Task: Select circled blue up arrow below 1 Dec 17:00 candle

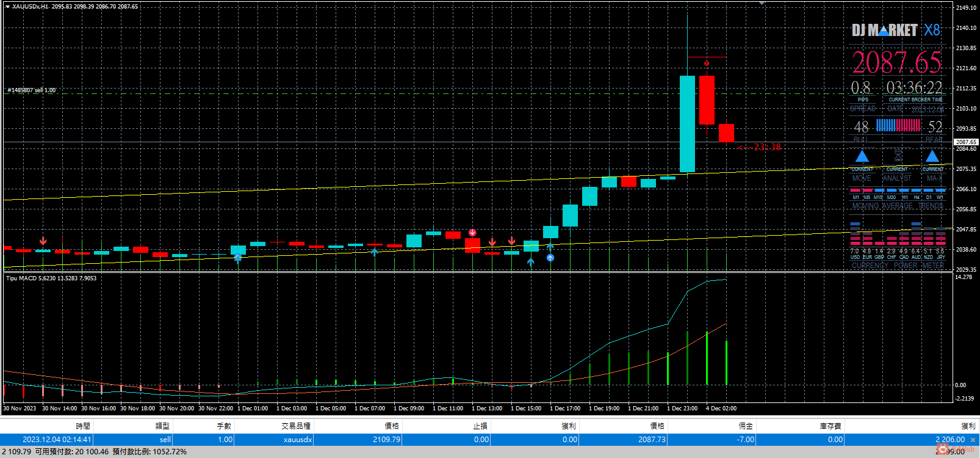Action: tap(550, 258)
